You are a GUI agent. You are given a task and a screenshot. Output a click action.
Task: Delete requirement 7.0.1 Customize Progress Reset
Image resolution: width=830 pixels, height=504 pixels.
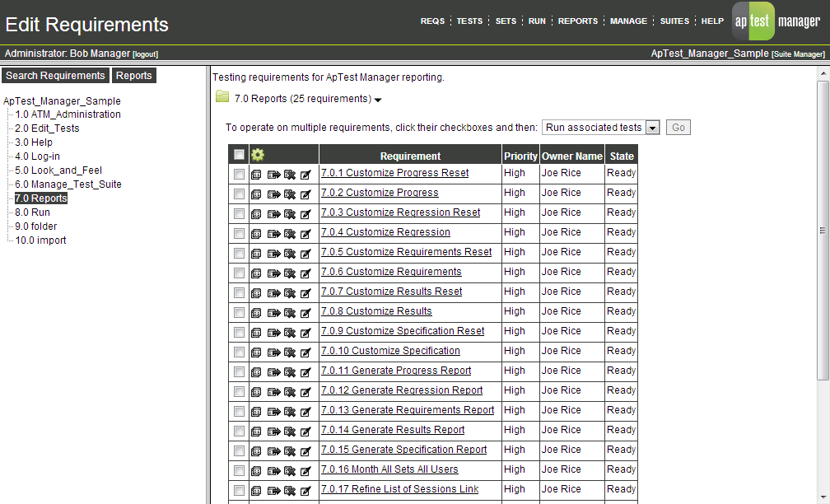click(x=290, y=175)
